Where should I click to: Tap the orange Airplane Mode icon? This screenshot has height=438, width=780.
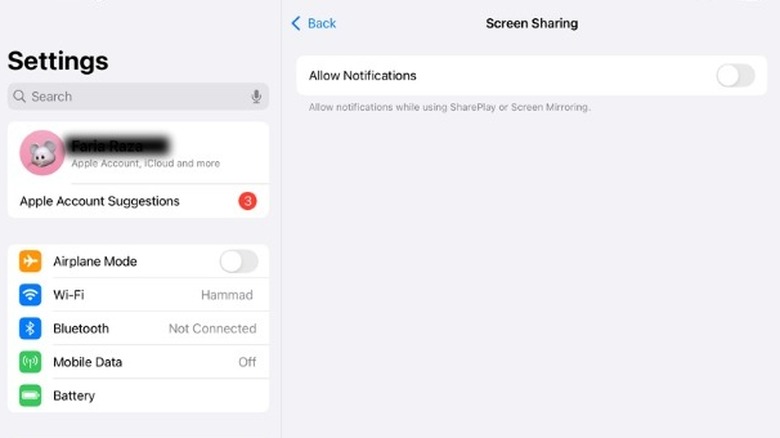pyautogui.click(x=30, y=261)
